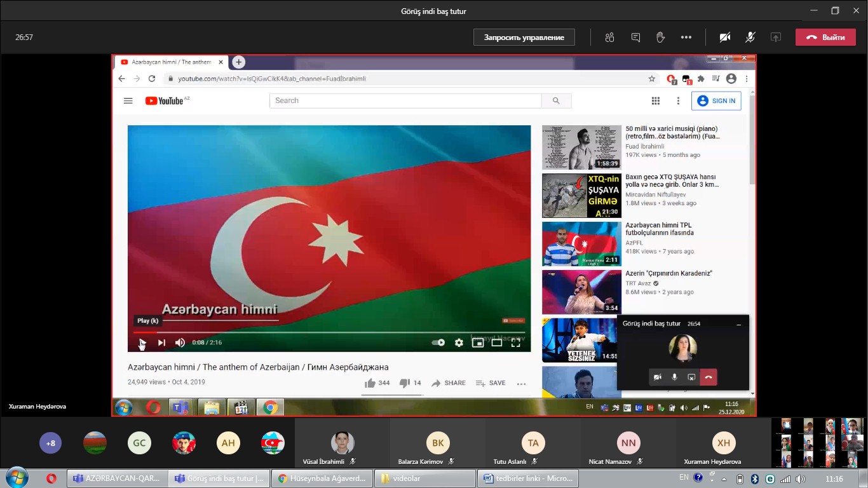Open more actions dots under video
This screenshot has width=868, height=488.
522,384
